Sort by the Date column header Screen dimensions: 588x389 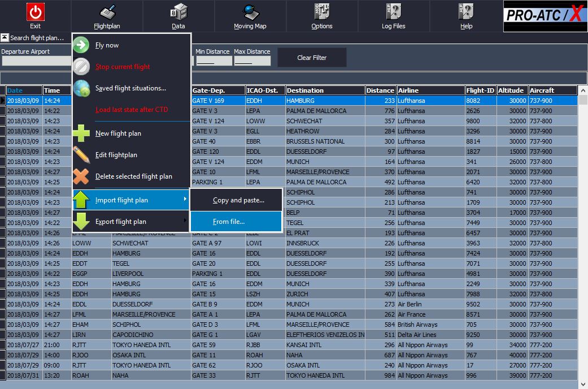click(x=24, y=90)
